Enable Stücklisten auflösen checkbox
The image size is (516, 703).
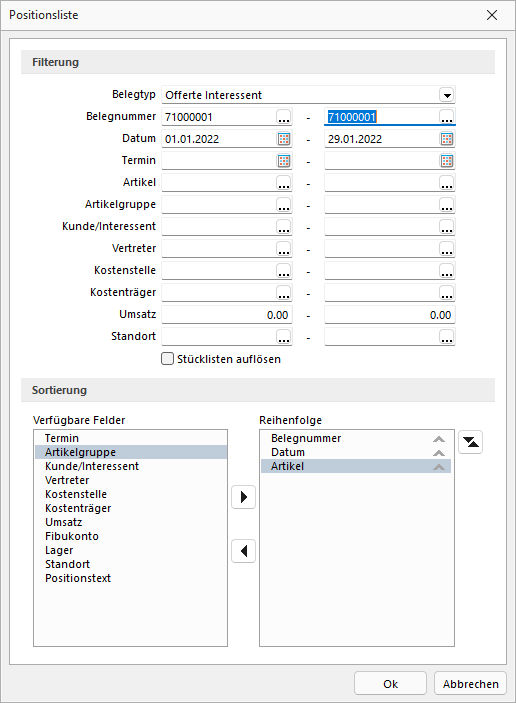[x=167, y=359]
